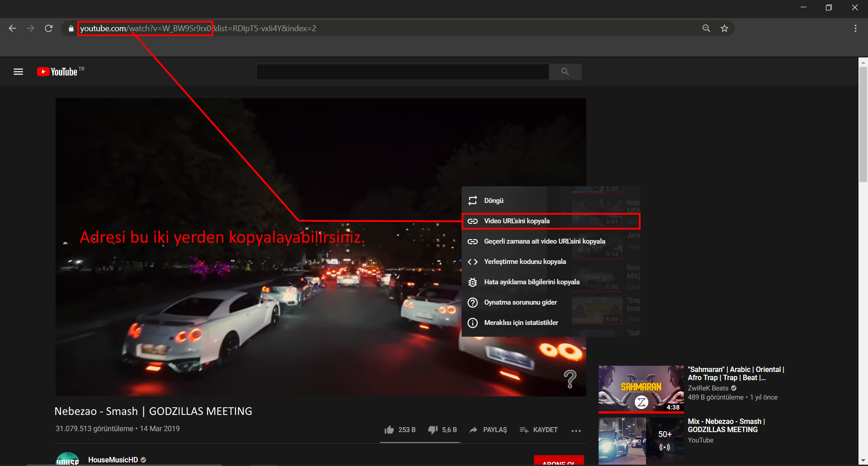868x466 pixels.
Task: Click the URL in the address bar
Action: point(198,28)
